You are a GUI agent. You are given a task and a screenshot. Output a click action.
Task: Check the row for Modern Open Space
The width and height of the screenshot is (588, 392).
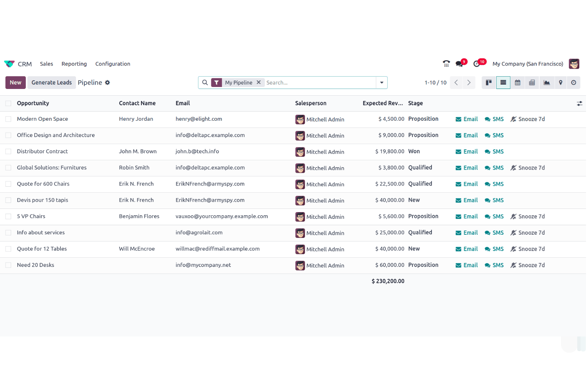click(8, 119)
